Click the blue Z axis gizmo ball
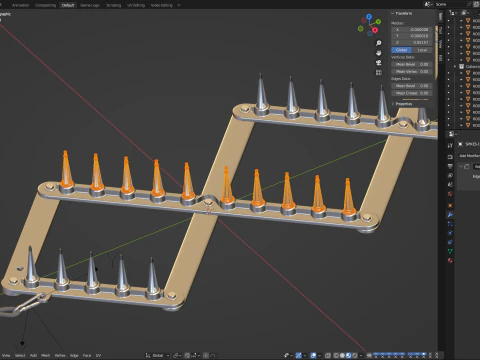 tap(369, 16)
